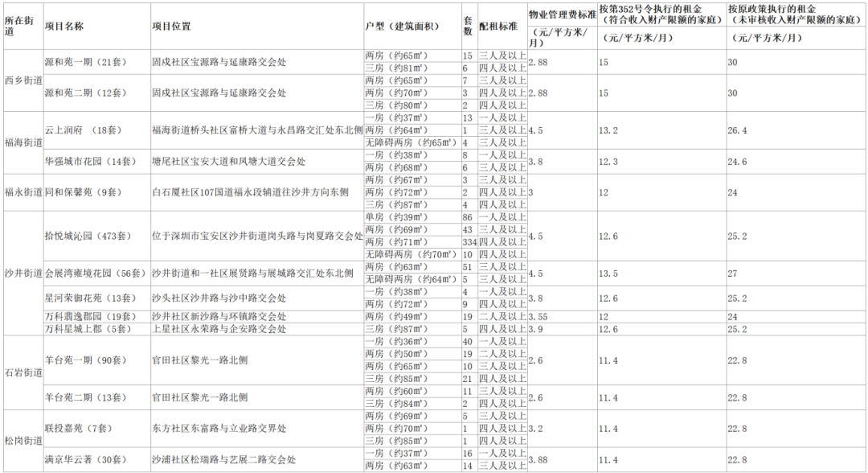The image size is (868, 473).
Task: Click the 福海街道 street cell
Action: click(23, 142)
